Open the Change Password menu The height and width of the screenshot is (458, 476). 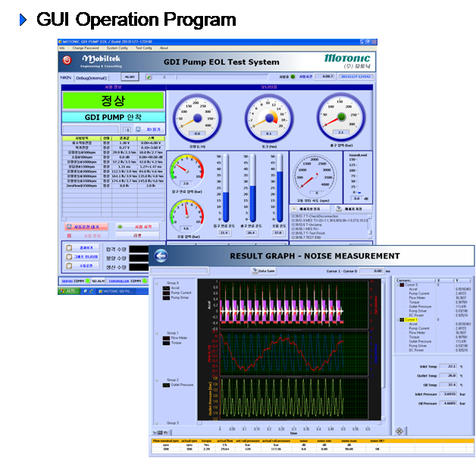(86, 48)
